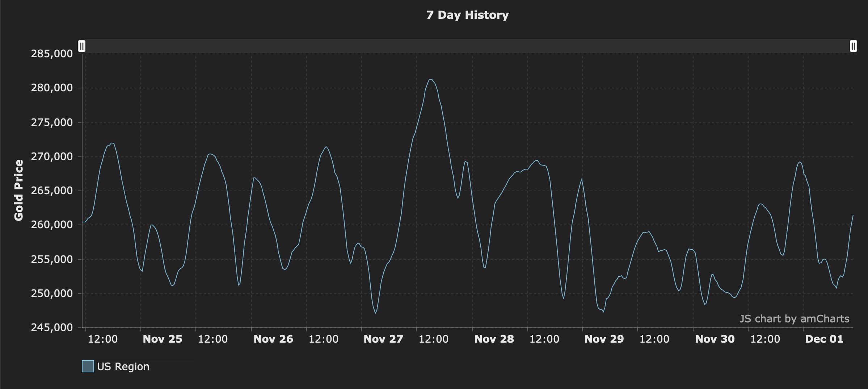Click the 270,000 y-axis label
The height and width of the screenshot is (389, 868).
point(52,156)
